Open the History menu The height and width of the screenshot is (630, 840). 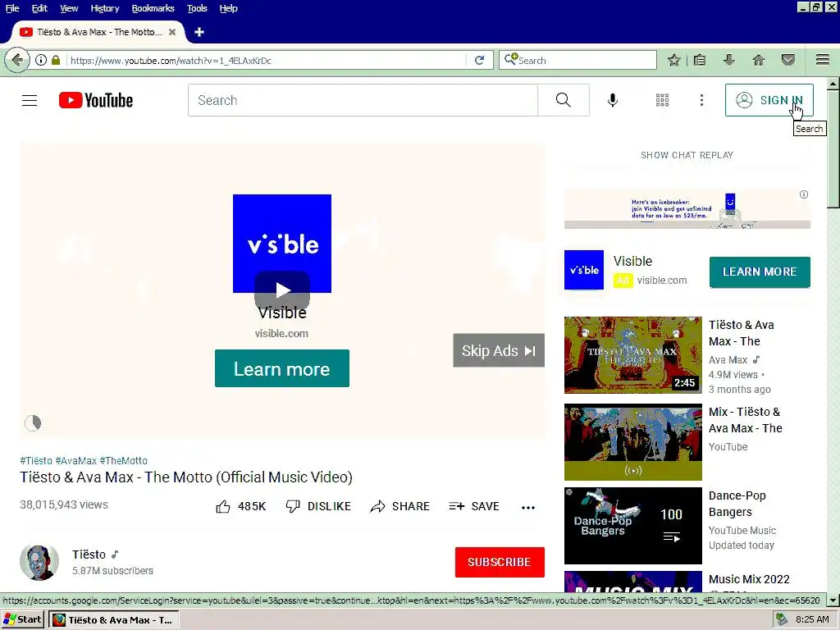point(104,8)
